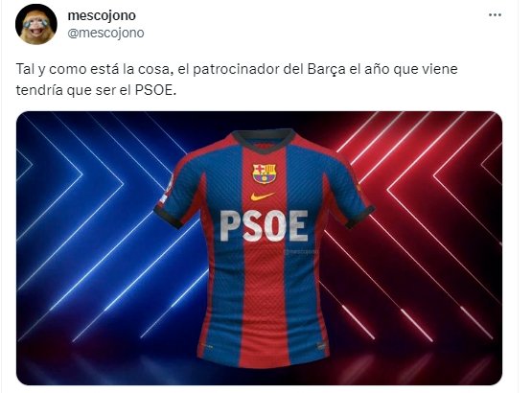Click the Nike swoosh on the jersey
The width and height of the screenshot is (532, 393).
coord(263,196)
